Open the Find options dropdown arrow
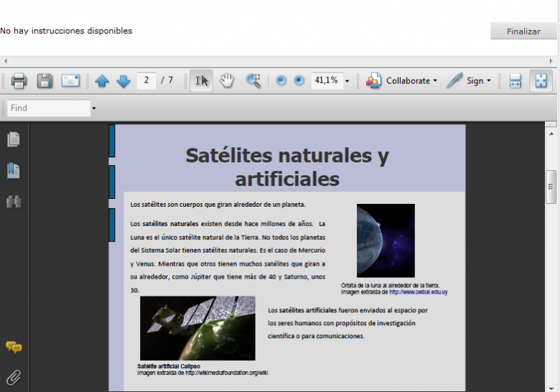The image size is (560, 392). click(x=94, y=108)
